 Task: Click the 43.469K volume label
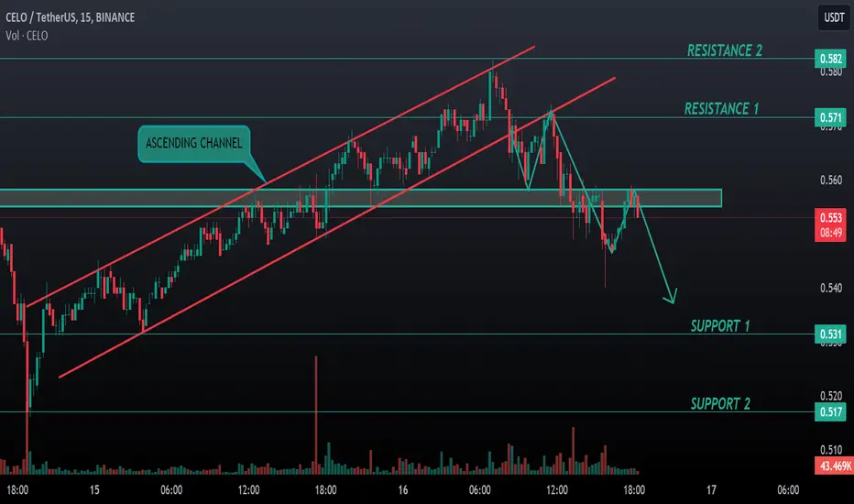pyautogui.click(x=835, y=466)
